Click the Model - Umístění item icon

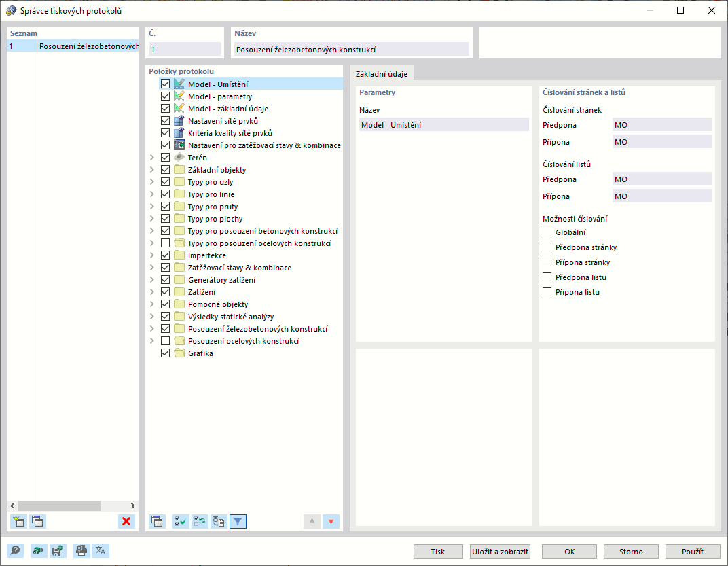(179, 84)
